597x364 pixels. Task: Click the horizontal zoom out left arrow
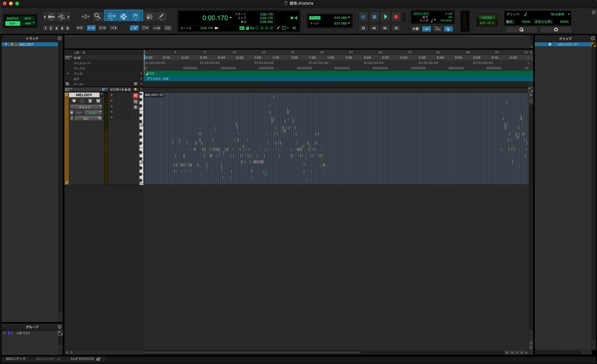click(45, 17)
